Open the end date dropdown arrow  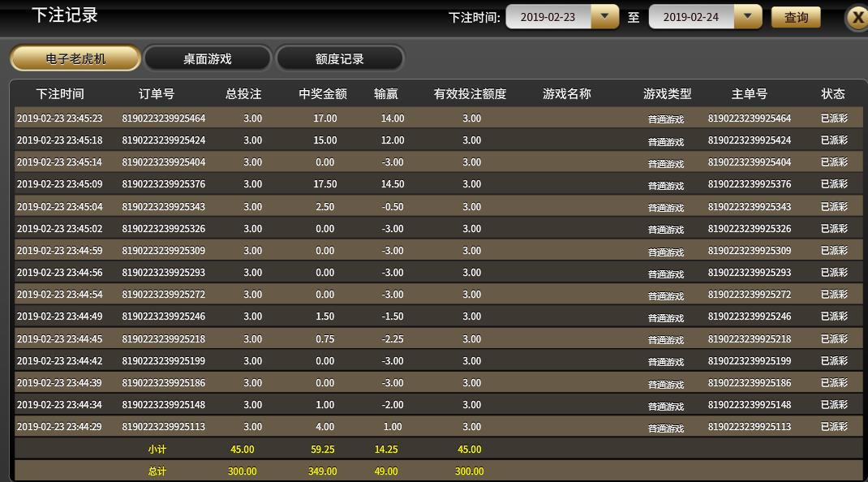click(x=747, y=16)
